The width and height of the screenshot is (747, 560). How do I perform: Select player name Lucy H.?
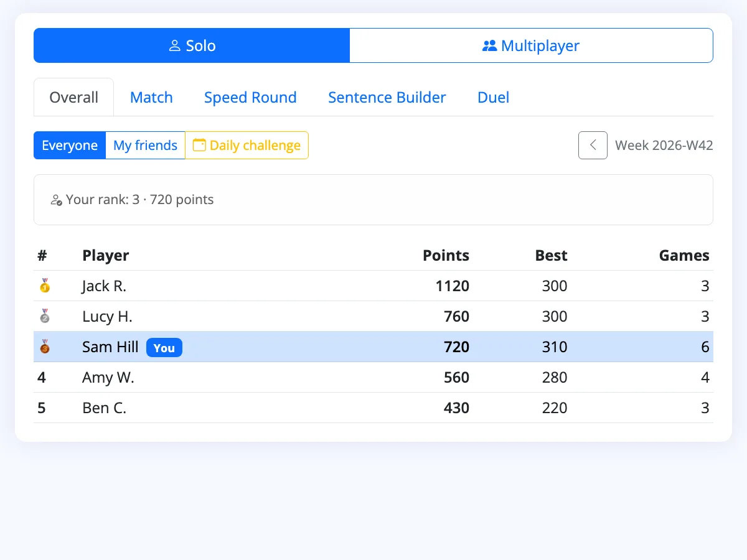(107, 317)
